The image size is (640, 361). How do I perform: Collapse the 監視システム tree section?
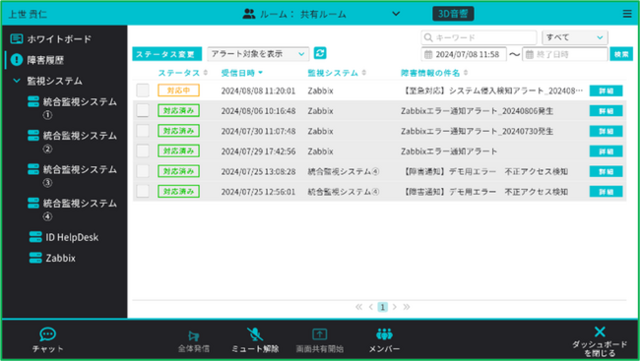pos(17,81)
